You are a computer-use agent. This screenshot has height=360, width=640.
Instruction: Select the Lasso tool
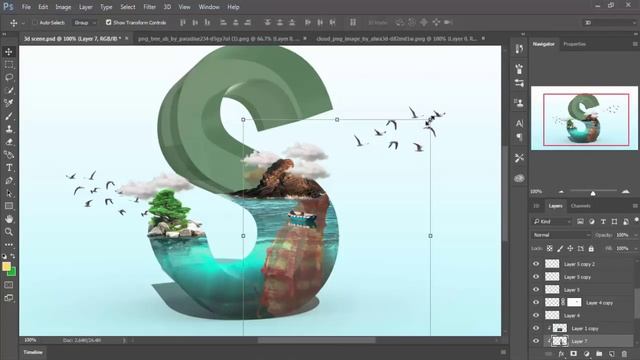[x=9, y=78]
